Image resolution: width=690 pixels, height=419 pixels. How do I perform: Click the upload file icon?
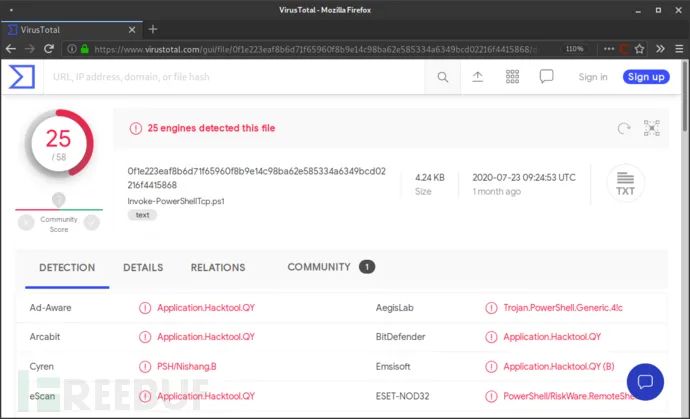click(477, 77)
